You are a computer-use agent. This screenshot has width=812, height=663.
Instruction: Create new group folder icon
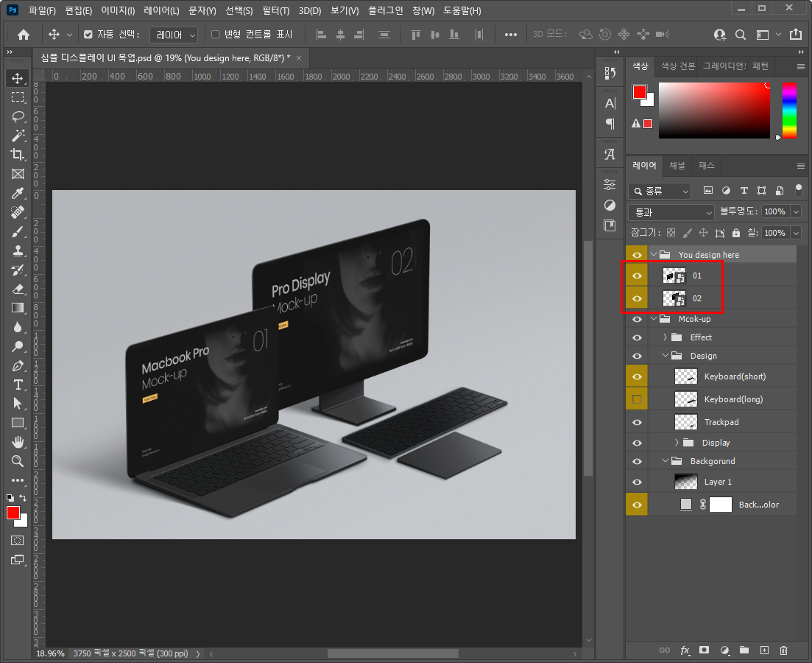tap(744, 650)
